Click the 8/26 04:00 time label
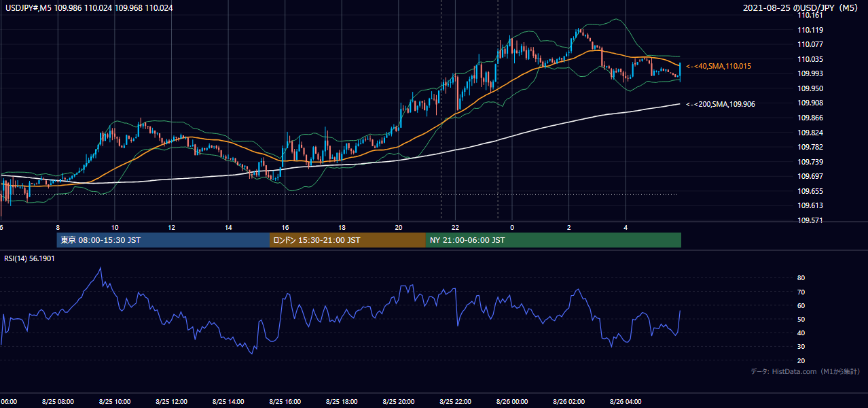 (626, 401)
